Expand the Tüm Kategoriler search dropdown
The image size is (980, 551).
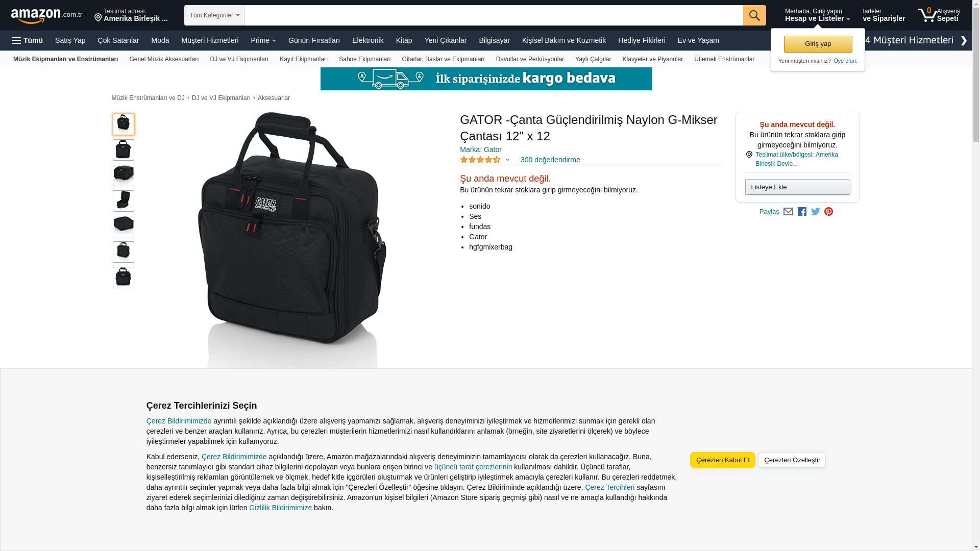click(214, 15)
